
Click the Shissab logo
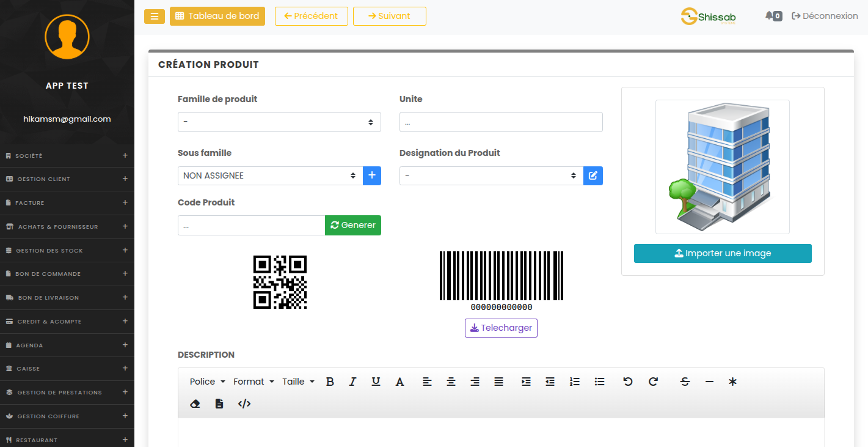(709, 17)
